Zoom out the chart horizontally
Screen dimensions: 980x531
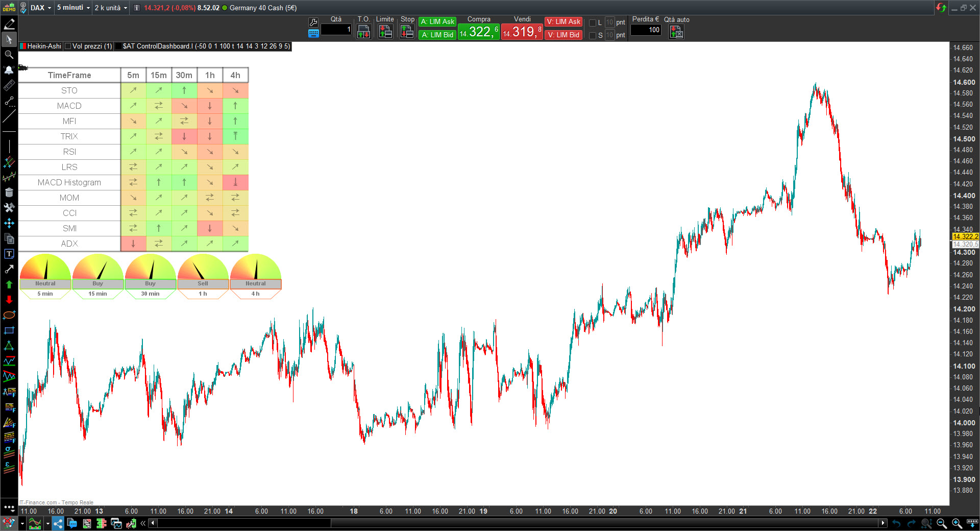click(942, 523)
